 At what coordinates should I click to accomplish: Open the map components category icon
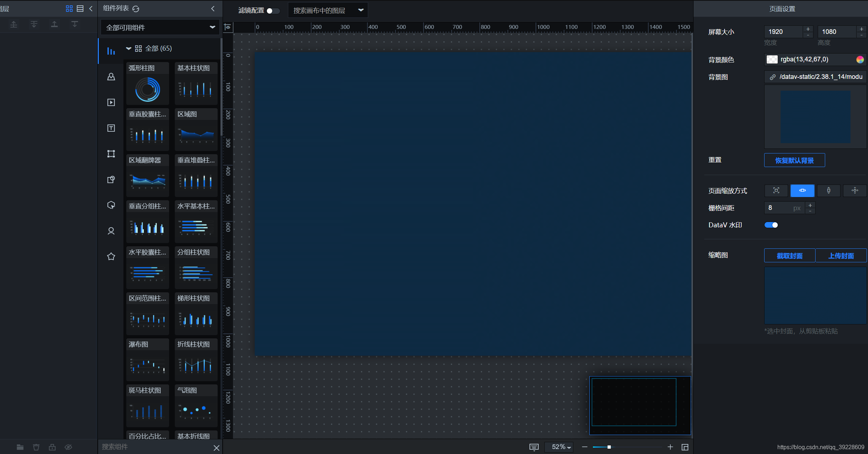111,77
